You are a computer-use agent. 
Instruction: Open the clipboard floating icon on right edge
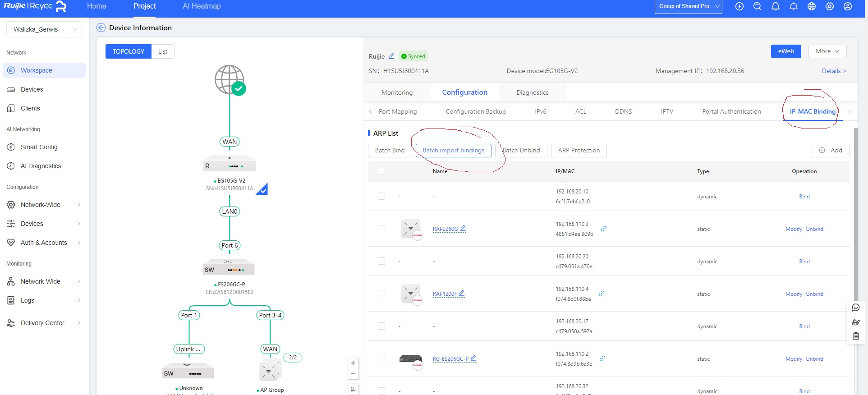856,336
